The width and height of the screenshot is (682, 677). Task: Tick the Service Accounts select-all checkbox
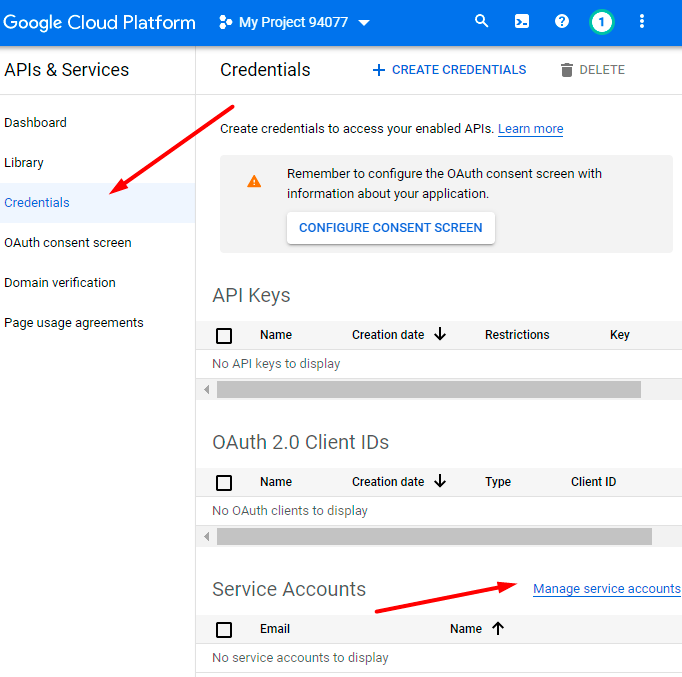pyautogui.click(x=224, y=630)
